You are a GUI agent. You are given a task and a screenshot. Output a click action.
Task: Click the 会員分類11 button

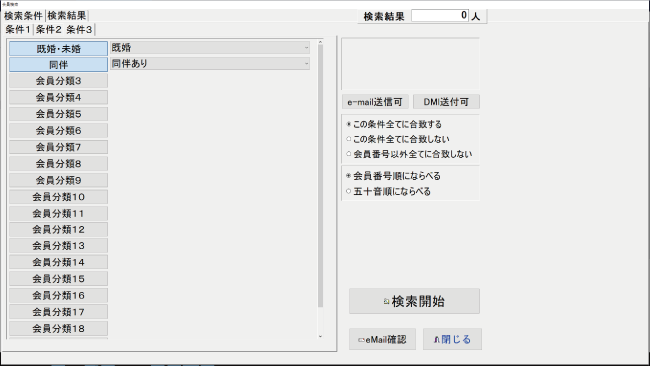pos(58,213)
